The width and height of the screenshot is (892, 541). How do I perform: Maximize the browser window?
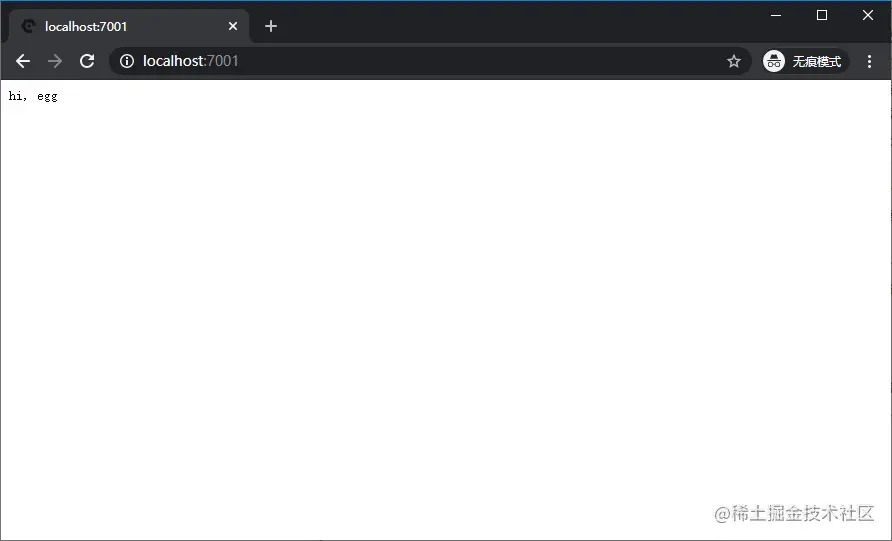click(822, 15)
